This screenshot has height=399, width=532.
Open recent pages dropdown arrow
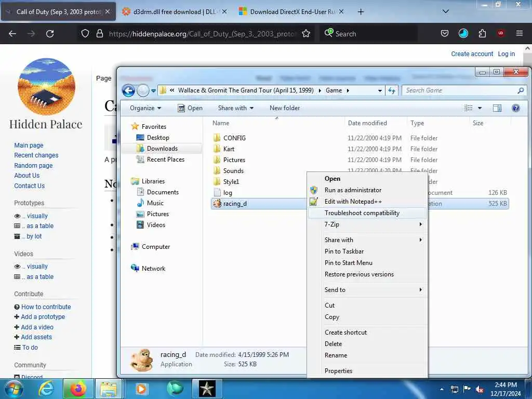[153, 90]
